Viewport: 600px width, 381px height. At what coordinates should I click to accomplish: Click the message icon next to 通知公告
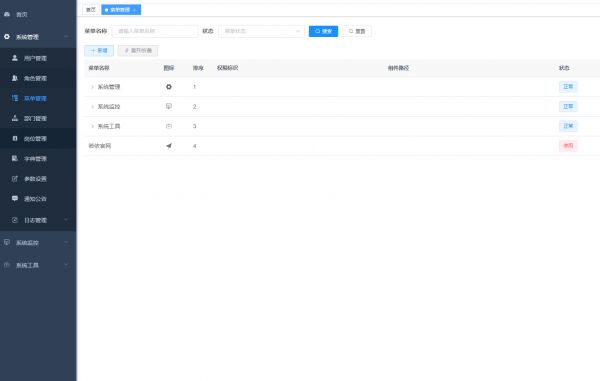point(15,199)
